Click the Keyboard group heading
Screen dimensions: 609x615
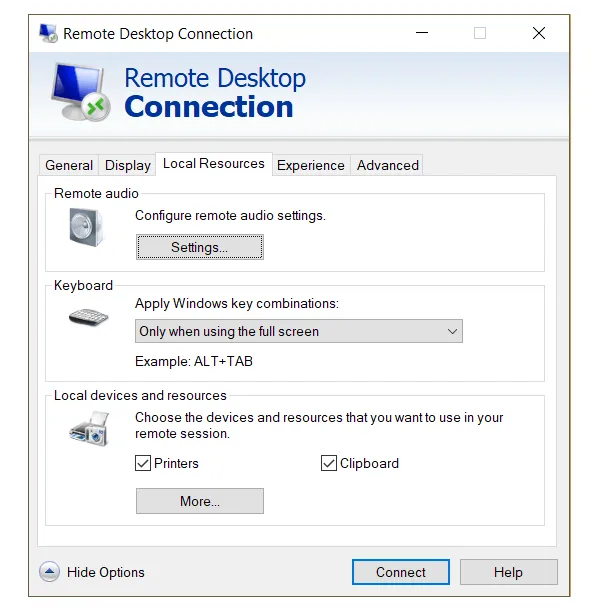pyautogui.click(x=83, y=285)
